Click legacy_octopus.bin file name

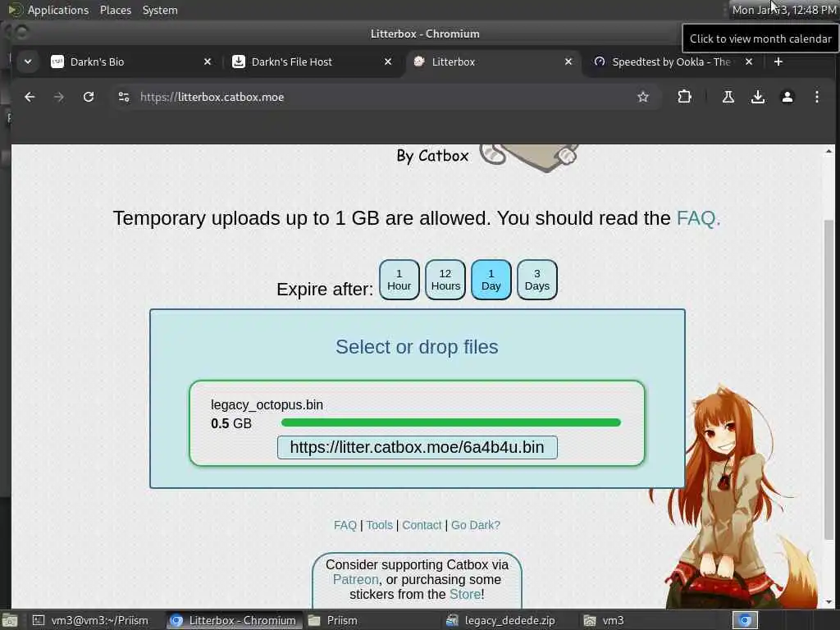click(267, 404)
